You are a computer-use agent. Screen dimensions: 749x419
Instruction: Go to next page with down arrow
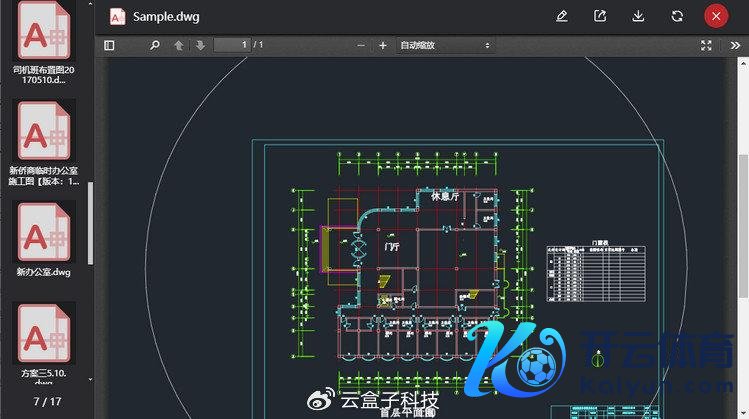coord(200,45)
